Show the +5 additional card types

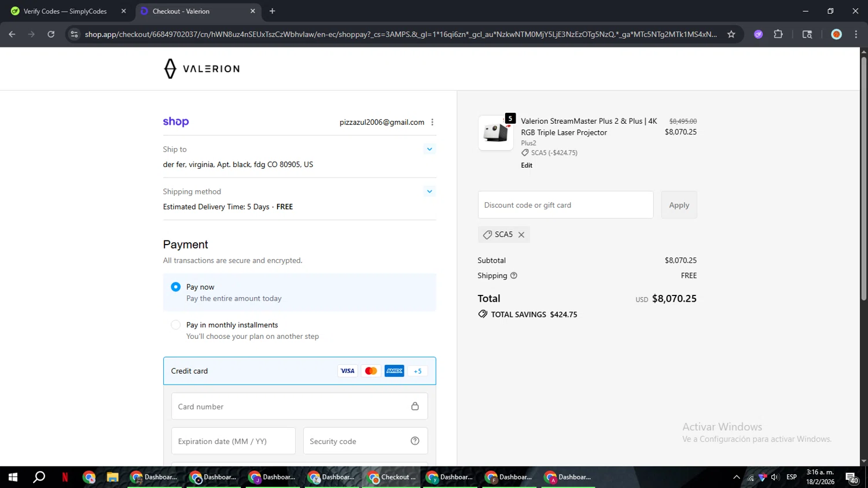417,371
